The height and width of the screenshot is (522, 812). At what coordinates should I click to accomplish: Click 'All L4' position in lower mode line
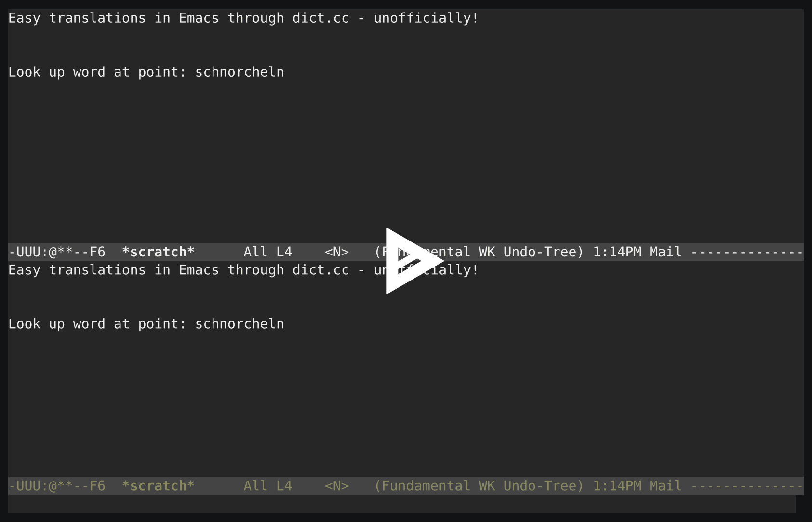pyautogui.click(x=268, y=486)
